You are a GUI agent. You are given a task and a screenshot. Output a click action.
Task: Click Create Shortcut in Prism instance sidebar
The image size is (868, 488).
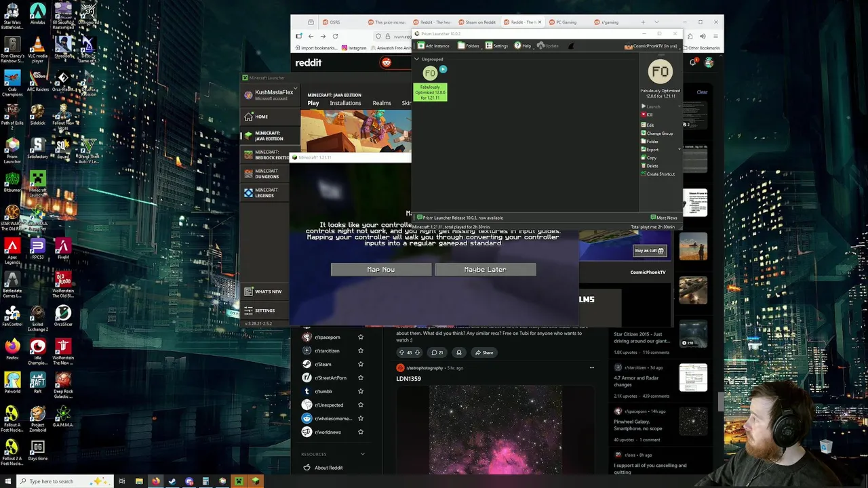658,174
